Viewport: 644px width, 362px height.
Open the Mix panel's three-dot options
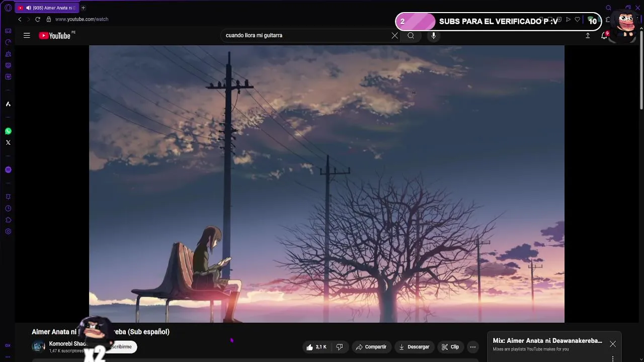[x=613, y=358]
